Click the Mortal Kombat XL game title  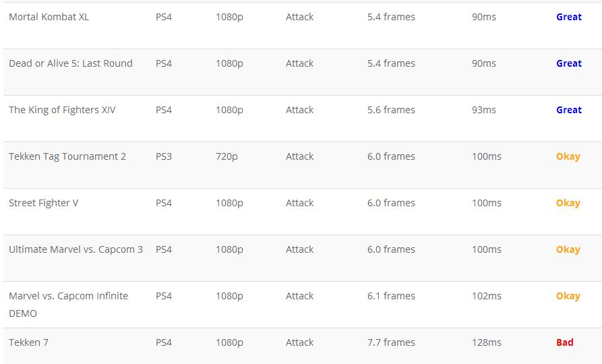(x=49, y=17)
